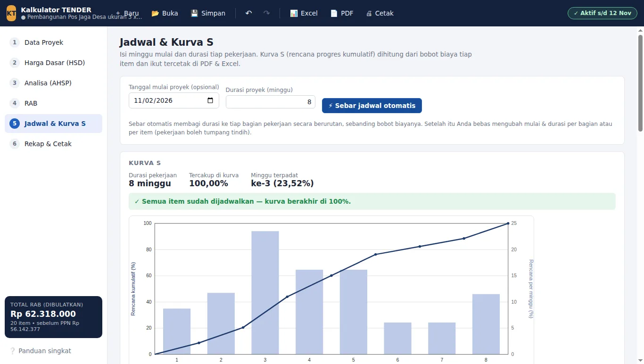This screenshot has width=644, height=364.
Task: Go to step 1 Data Proyek
Action: (x=53, y=42)
